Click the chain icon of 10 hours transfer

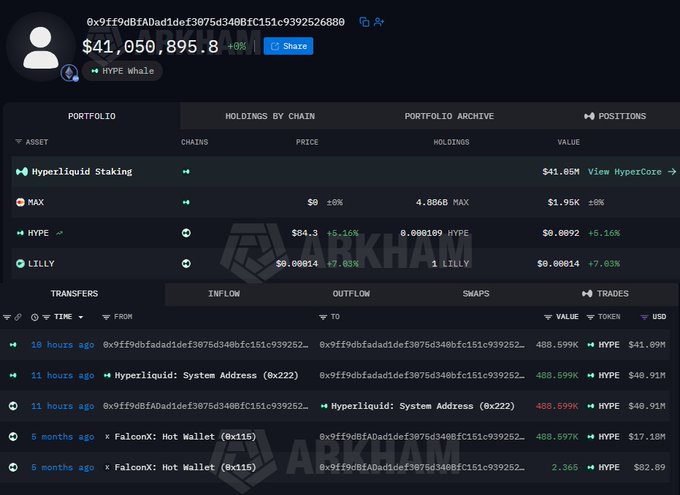(13, 345)
